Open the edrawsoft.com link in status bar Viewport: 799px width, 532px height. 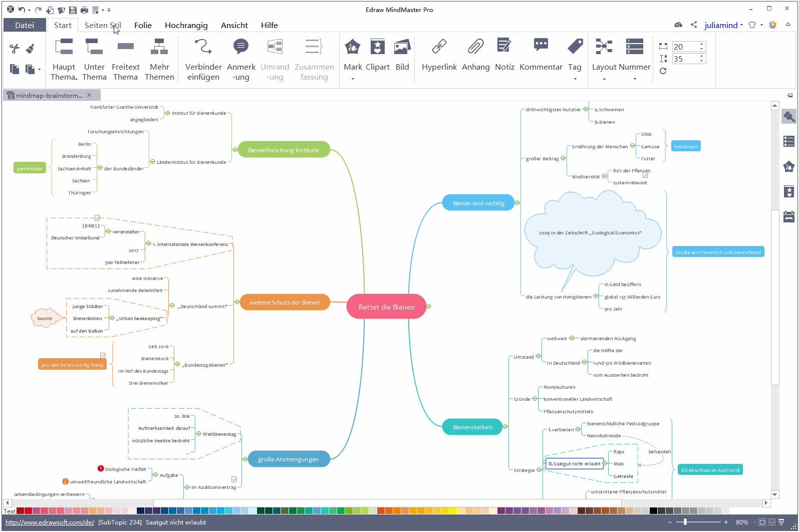point(50,522)
